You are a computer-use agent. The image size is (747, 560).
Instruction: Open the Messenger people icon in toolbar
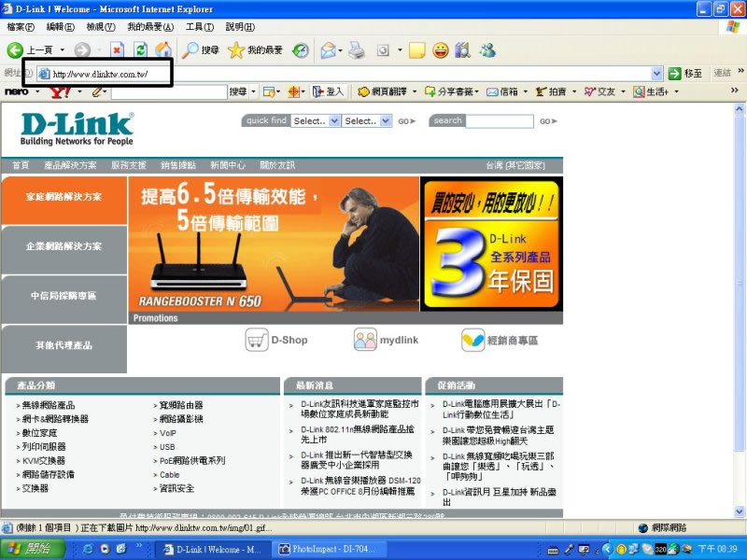click(x=487, y=50)
